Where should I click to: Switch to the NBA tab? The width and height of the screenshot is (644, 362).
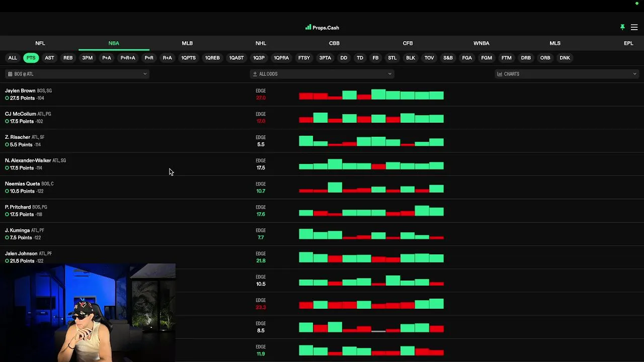click(114, 43)
